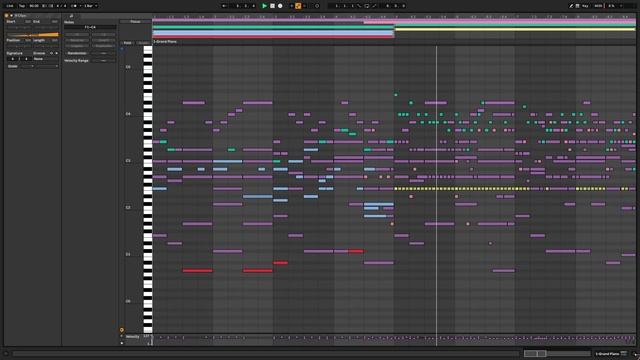Click the zoom overview thumb at bottom
The height and width of the screenshot is (360, 640).
535,353
